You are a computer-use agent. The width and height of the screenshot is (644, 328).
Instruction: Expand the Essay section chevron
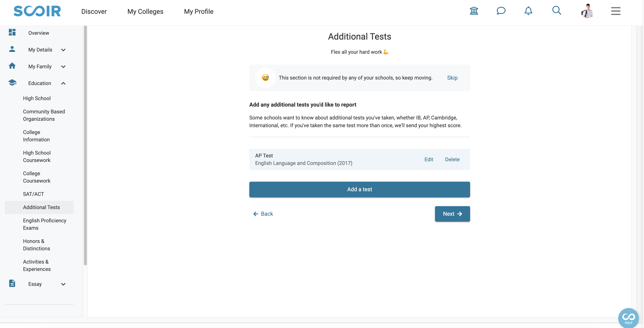(x=63, y=284)
